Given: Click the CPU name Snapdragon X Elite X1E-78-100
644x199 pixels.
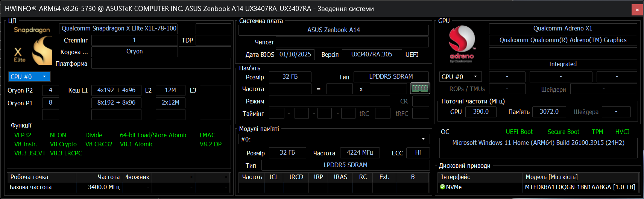Looking at the screenshot, I should pyautogui.click(x=119, y=29).
